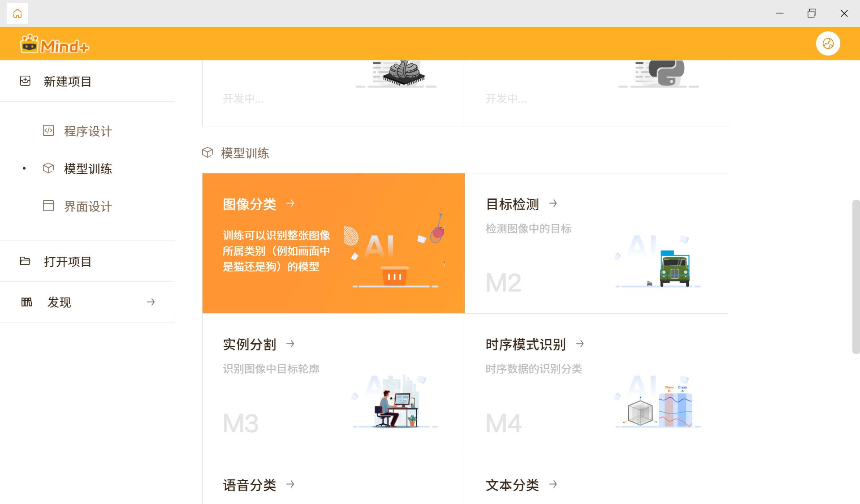Open the 时序模式识别 card
Screen dimensions: 860x504
coord(596,383)
